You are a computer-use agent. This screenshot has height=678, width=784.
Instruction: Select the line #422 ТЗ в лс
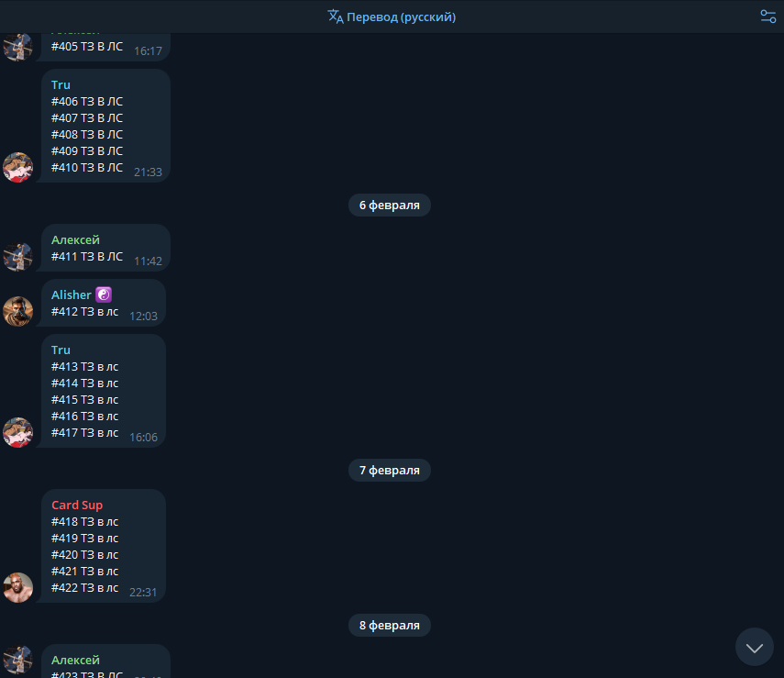coord(85,588)
